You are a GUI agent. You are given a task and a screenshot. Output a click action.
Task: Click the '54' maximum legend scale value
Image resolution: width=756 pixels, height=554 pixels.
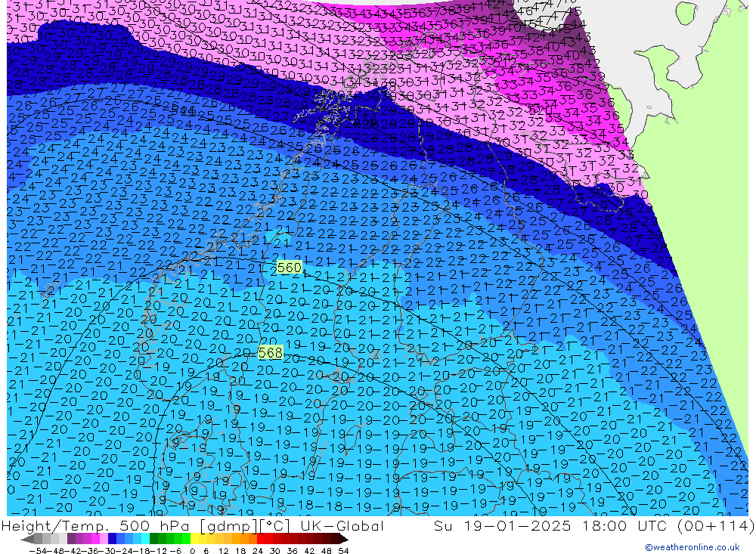point(343,551)
